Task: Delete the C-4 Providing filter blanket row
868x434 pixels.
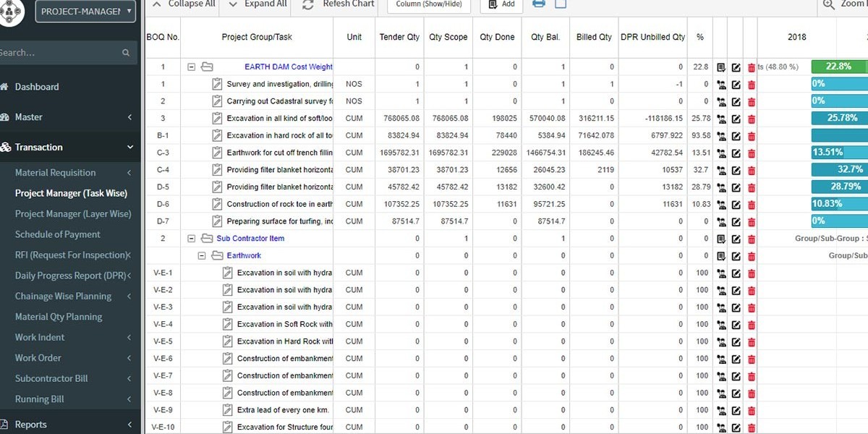Action: [752, 170]
